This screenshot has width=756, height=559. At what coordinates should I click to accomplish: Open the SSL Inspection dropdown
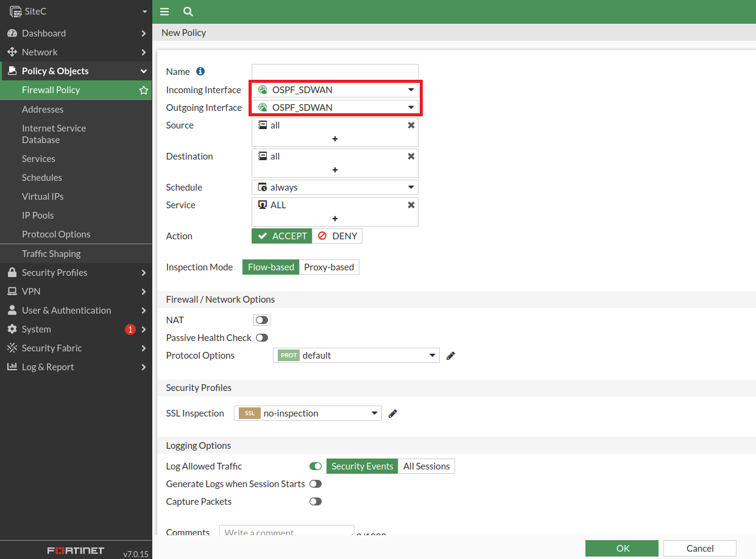click(308, 413)
